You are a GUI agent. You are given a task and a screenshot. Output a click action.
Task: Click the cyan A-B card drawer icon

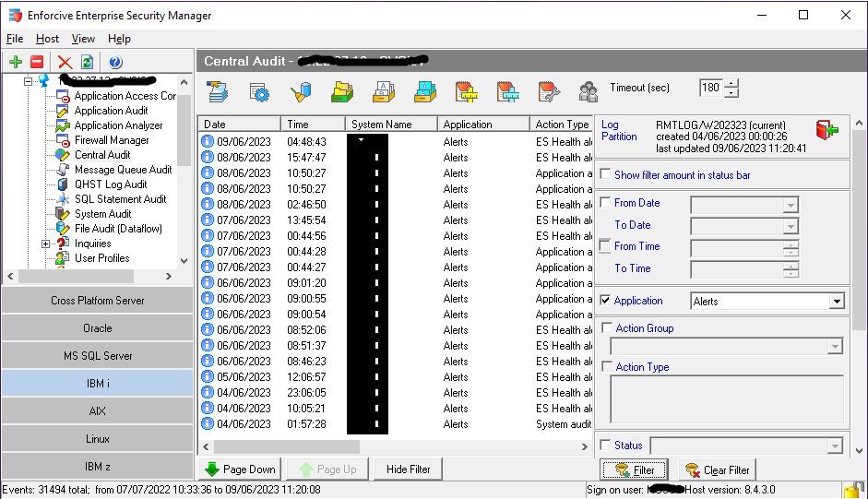(x=425, y=92)
